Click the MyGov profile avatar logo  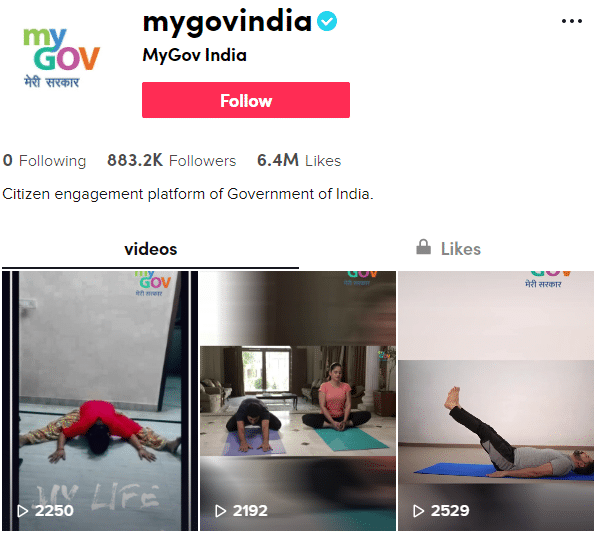pos(61,57)
